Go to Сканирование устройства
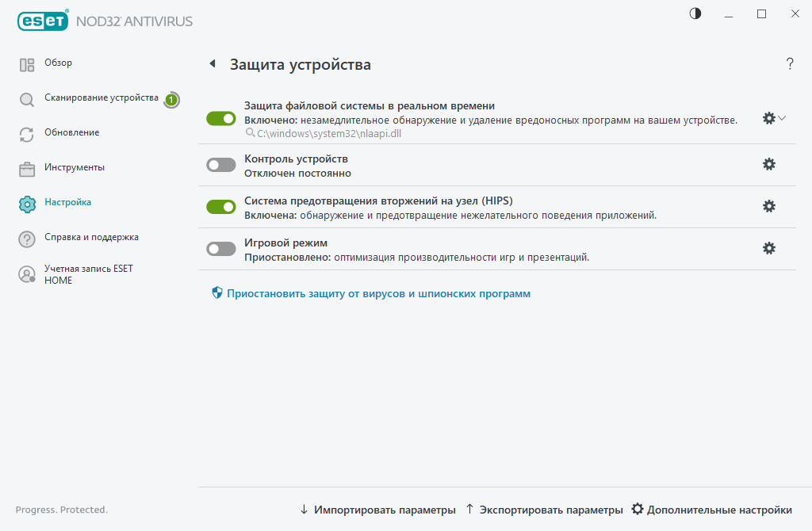Image resolution: width=812 pixels, height=531 pixels. point(101,97)
